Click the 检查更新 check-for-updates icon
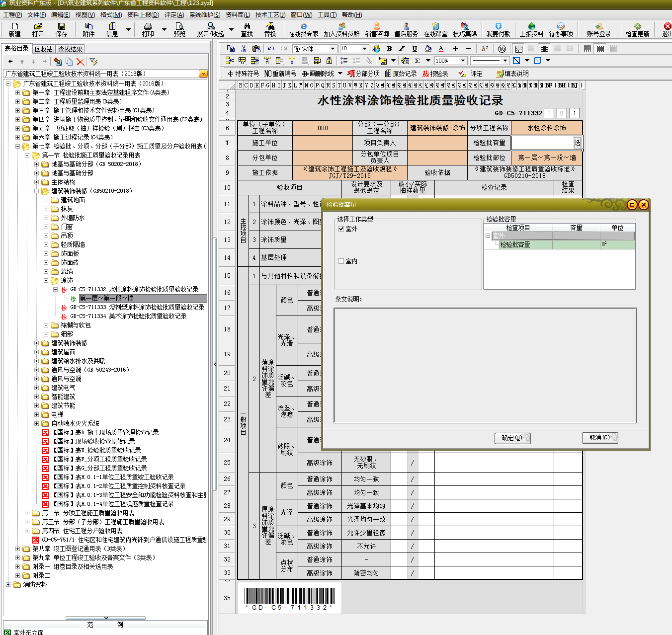 click(x=637, y=29)
